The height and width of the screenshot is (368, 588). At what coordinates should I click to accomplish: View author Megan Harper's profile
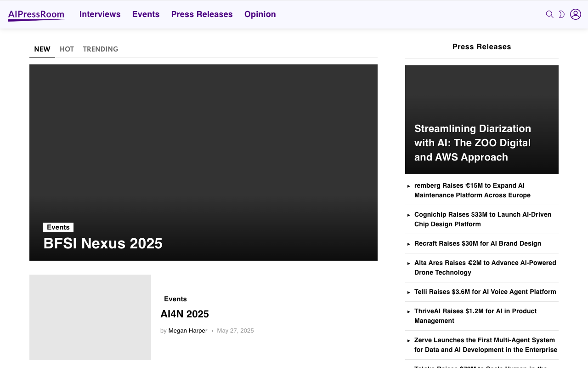188,331
